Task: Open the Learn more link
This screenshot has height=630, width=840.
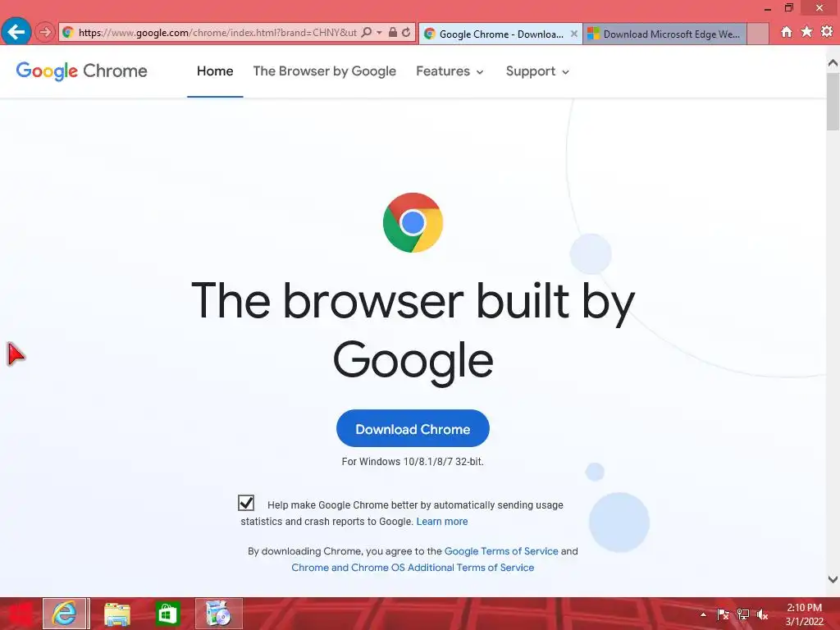Action: (442, 521)
